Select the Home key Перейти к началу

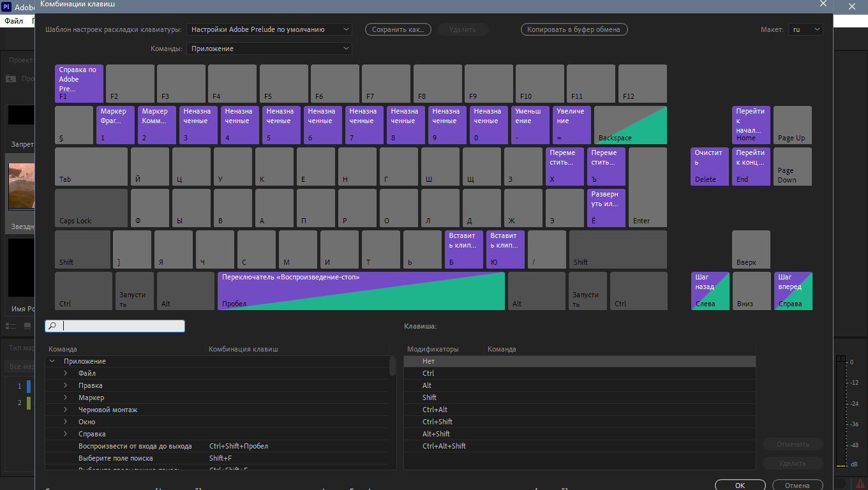pyautogui.click(x=751, y=125)
